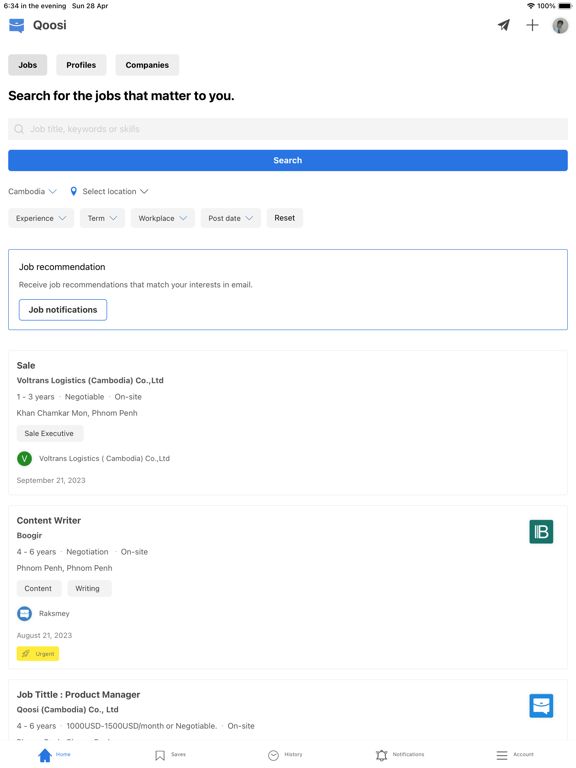Screen dimensions: 576x768
Task: Open the Cambodia country dropdown
Action: click(32, 192)
